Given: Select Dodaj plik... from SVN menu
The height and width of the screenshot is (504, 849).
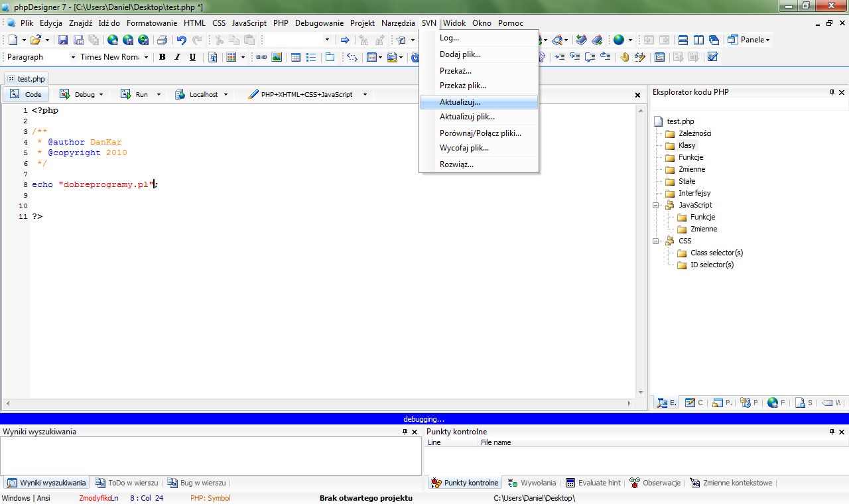Looking at the screenshot, I should tap(478, 54).
